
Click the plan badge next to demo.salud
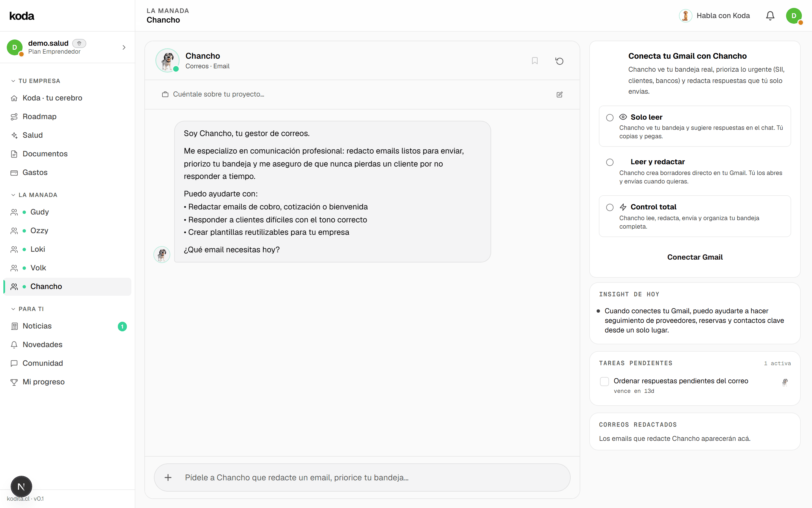(x=79, y=43)
